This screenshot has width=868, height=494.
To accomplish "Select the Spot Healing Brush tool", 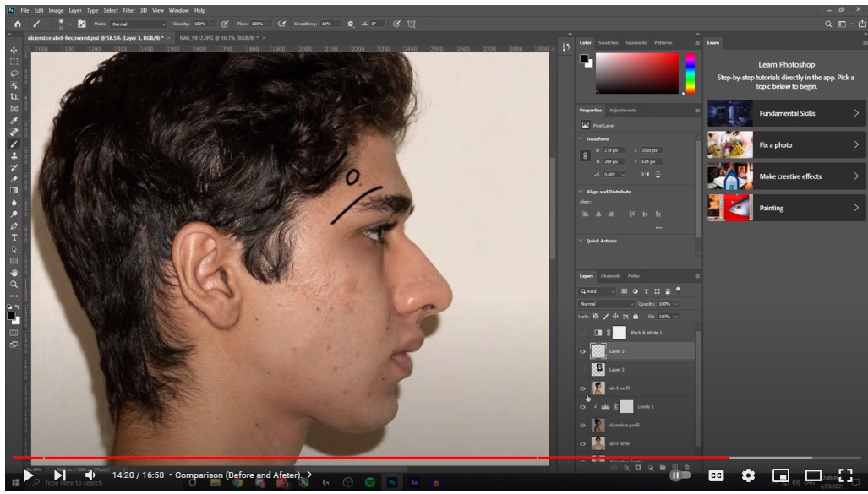I will 14,133.
